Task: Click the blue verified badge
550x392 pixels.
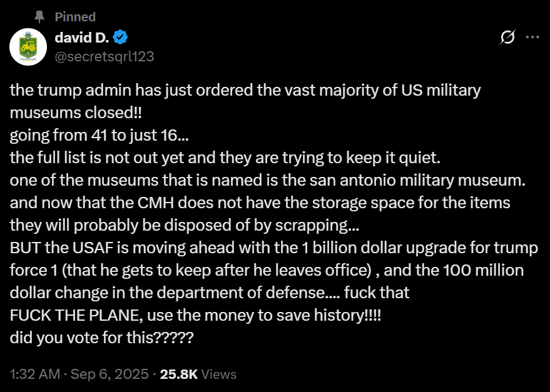Action: tap(121, 38)
